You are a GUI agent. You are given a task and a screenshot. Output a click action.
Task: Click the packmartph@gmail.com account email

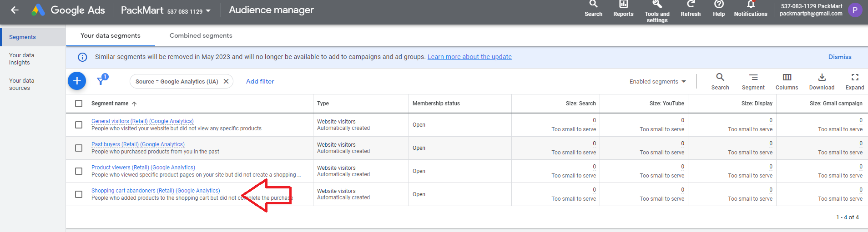pos(811,14)
